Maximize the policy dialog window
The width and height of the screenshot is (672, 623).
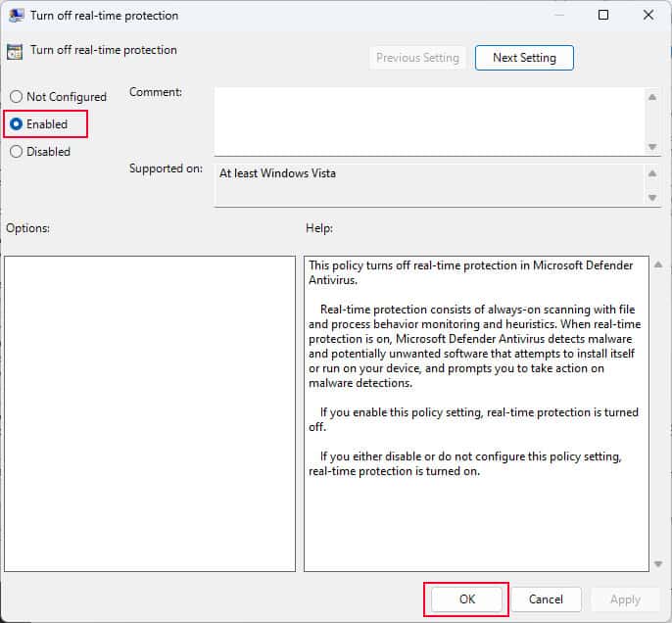point(603,15)
